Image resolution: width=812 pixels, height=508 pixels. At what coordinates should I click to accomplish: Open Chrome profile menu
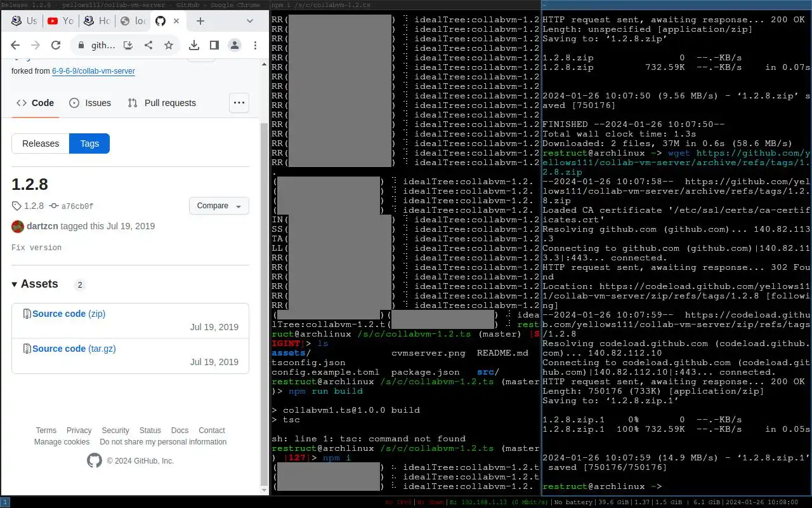coord(235,45)
